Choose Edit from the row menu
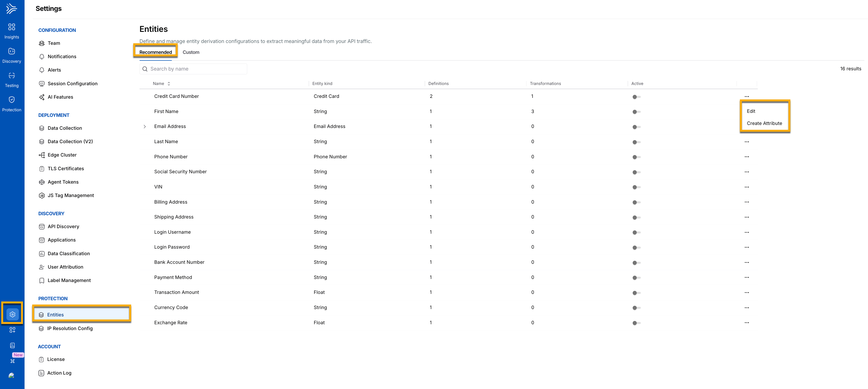The width and height of the screenshot is (868, 389). 751,111
